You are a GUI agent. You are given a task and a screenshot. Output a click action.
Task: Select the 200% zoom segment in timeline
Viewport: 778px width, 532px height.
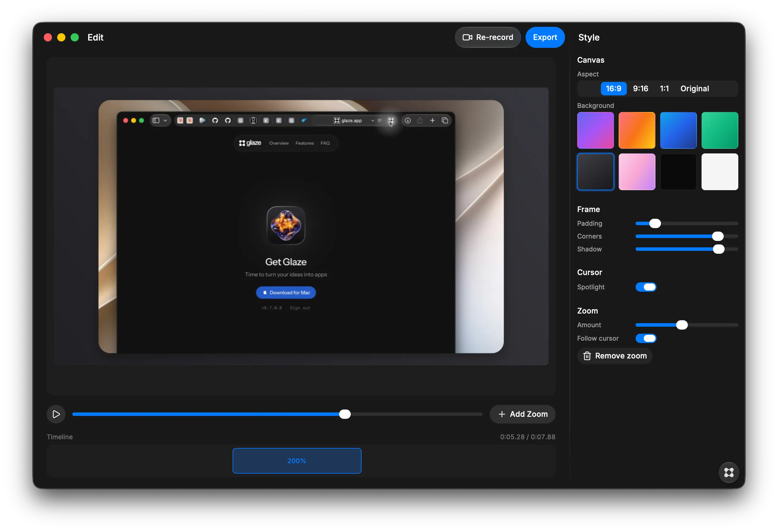click(x=297, y=461)
